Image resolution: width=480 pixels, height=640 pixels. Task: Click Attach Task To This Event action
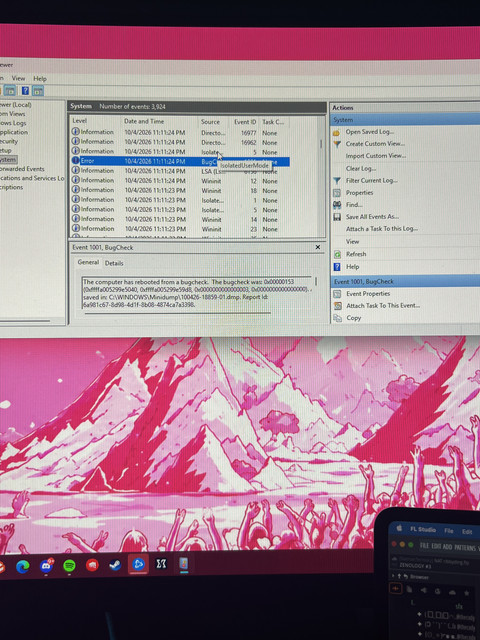pyautogui.click(x=383, y=306)
